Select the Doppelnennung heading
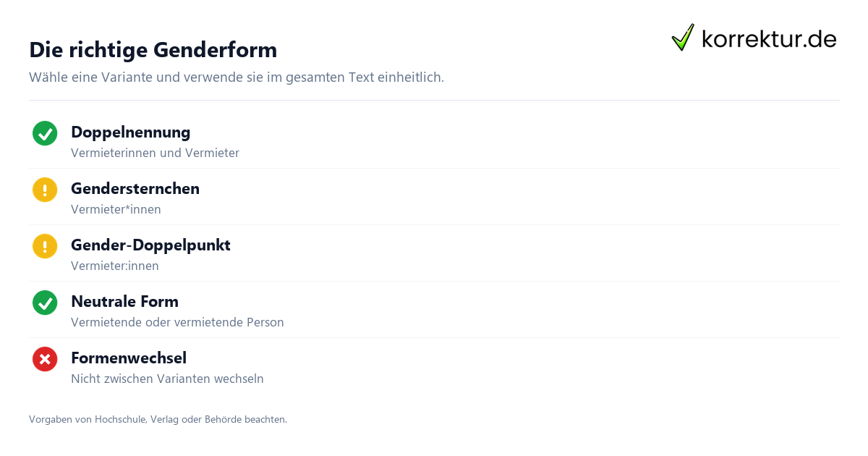Image resolution: width=868 pixels, height=456 pixels. (131, 132)
